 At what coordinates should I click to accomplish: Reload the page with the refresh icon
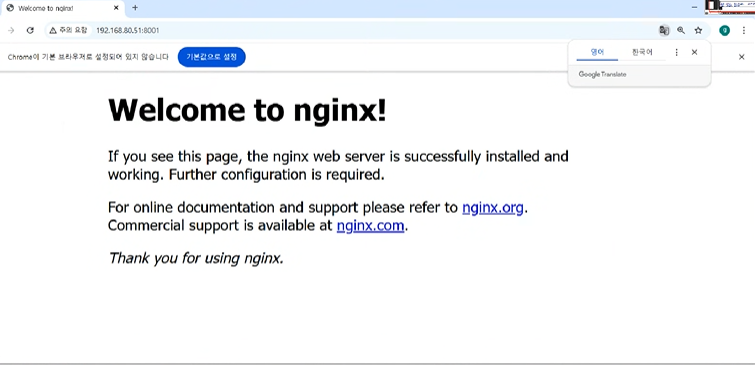pyautogui.click(x=30, y=30)
